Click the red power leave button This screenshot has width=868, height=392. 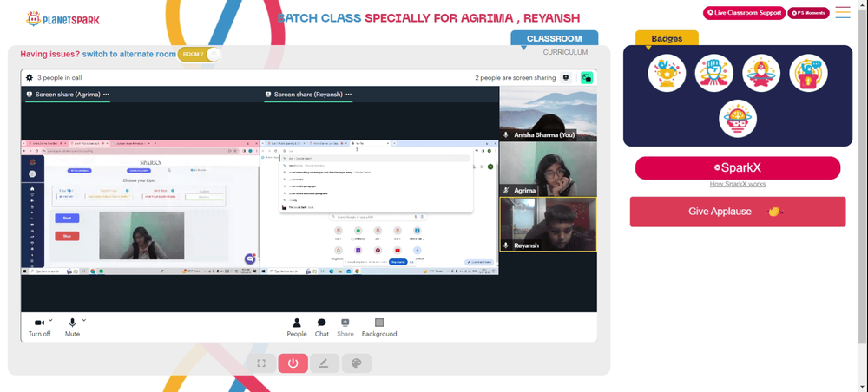[x=293, y=363]
